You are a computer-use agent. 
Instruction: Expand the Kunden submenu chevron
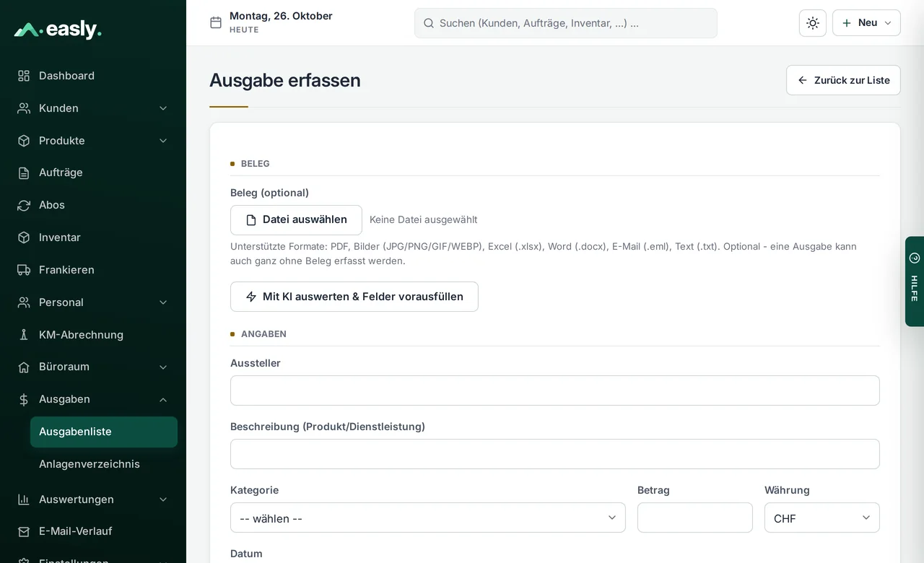163,108
